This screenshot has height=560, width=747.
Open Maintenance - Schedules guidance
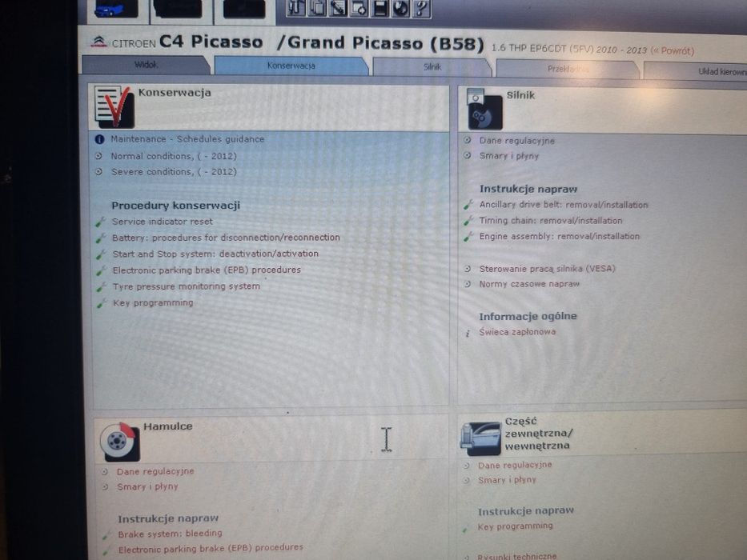[x=187, y=139]
